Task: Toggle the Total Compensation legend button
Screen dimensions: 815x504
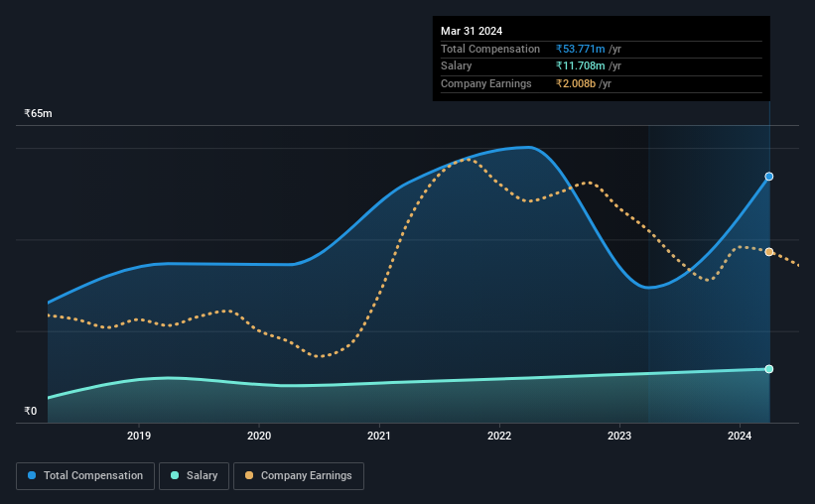Action: (85, 476)
